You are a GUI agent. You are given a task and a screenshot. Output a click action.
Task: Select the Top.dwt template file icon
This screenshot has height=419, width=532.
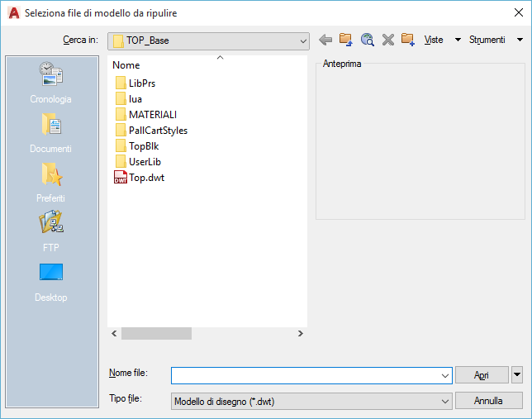pyautogui.click(x=121, y=177)
